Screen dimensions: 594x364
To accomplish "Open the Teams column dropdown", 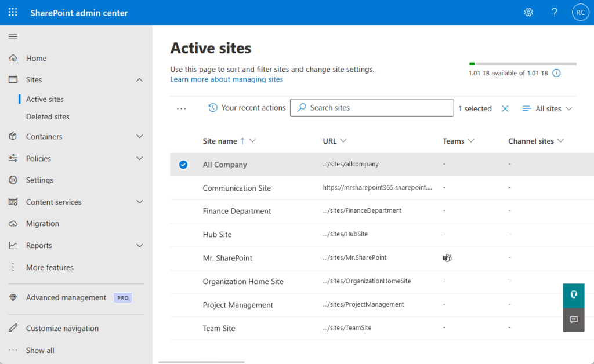I will [x=471, y=141].
